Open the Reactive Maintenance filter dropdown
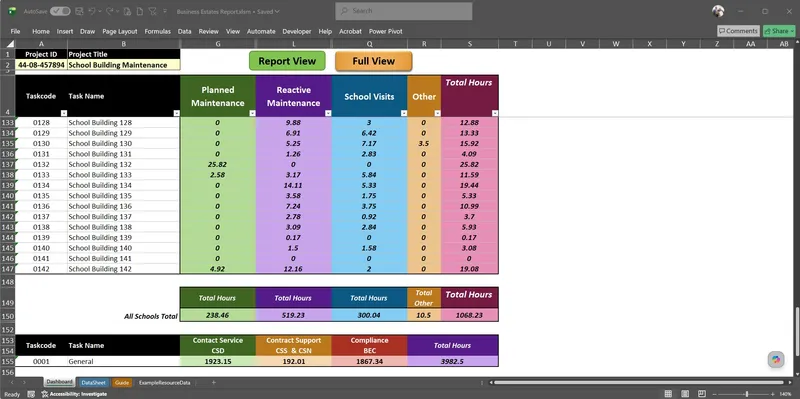Image resolution: width=800 pixels, height=399 pixels. (x=328, y=113)
